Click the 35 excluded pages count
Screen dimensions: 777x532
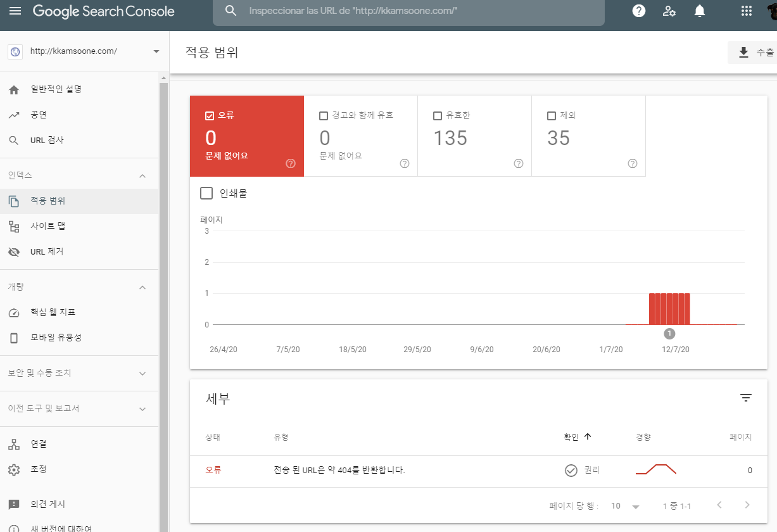[559, 138]
